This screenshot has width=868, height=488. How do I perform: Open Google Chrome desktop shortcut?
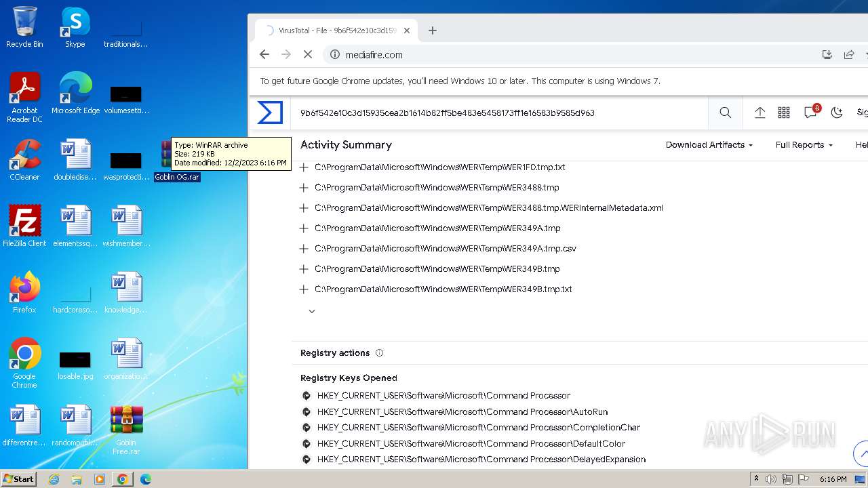tap(24, 363)
